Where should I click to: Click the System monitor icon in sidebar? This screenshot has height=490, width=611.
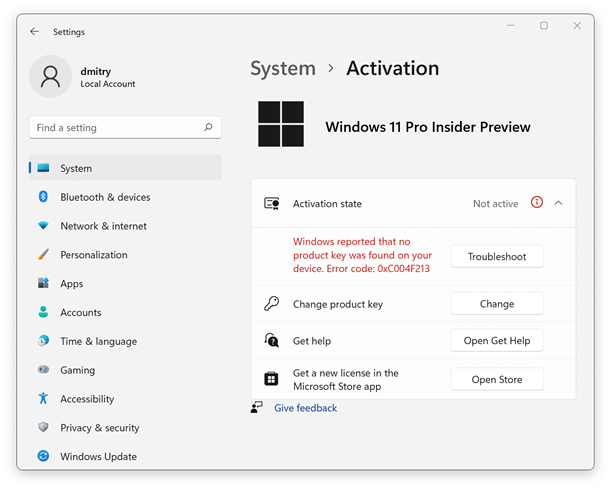pos(43,168)
